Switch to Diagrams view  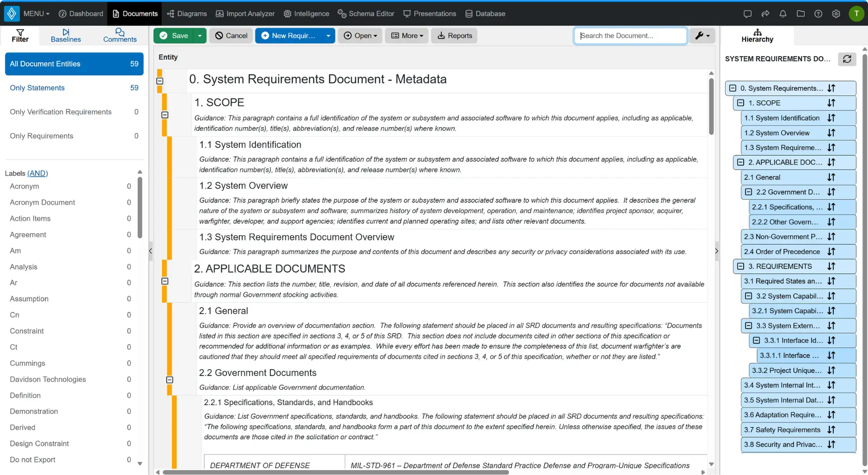coord(187,14)
